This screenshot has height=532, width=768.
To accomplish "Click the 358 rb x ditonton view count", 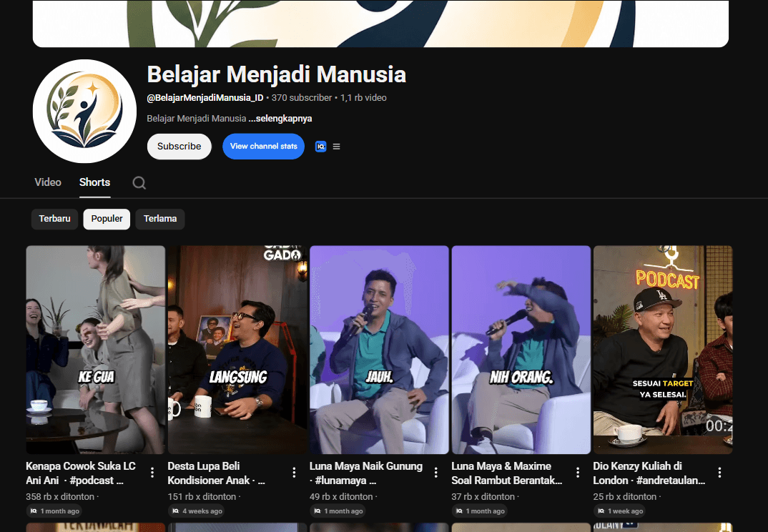I will (60, 497).
